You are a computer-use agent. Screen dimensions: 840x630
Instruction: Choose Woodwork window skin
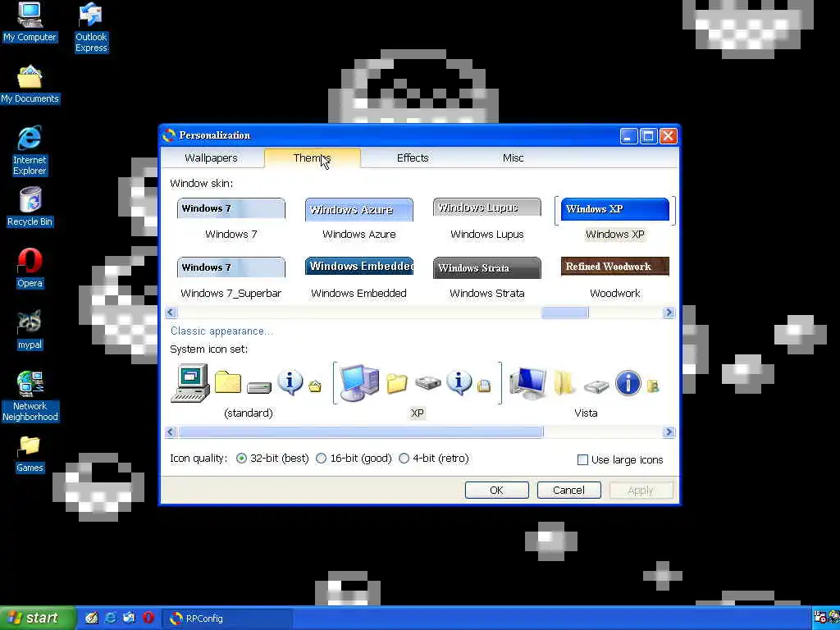point(615,278)
